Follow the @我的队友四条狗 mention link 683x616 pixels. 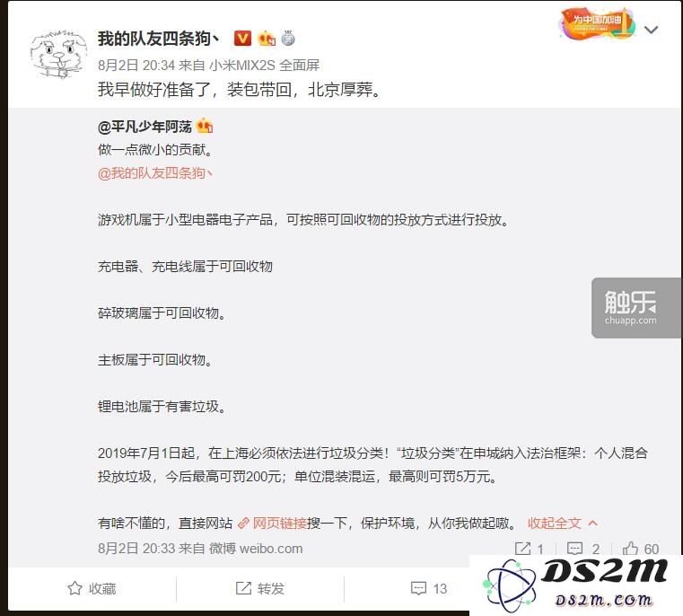tap(155, 173)
